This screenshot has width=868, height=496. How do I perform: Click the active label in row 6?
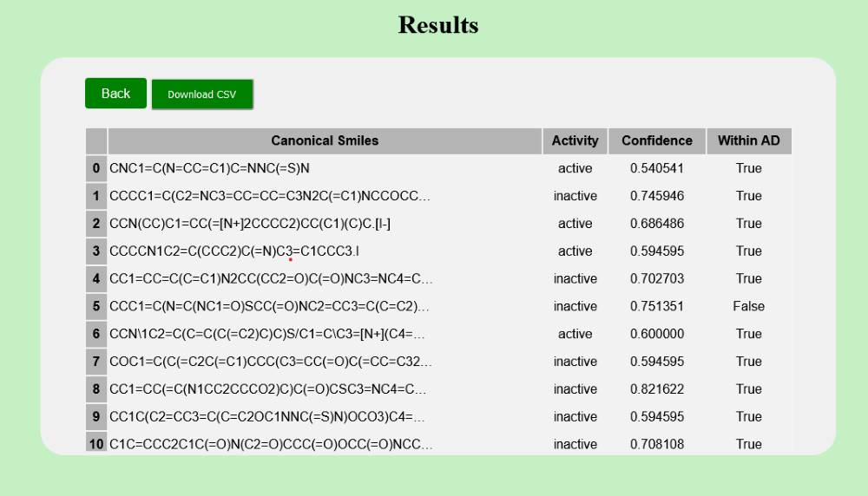575,334
